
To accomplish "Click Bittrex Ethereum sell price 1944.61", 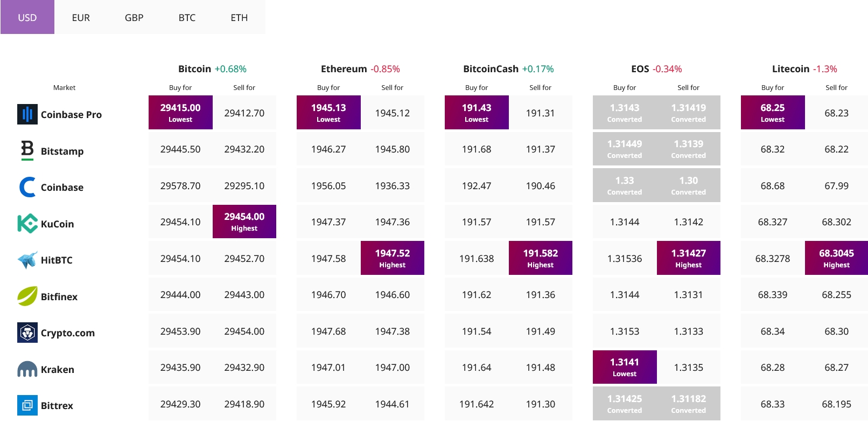I will pos(393,404).
